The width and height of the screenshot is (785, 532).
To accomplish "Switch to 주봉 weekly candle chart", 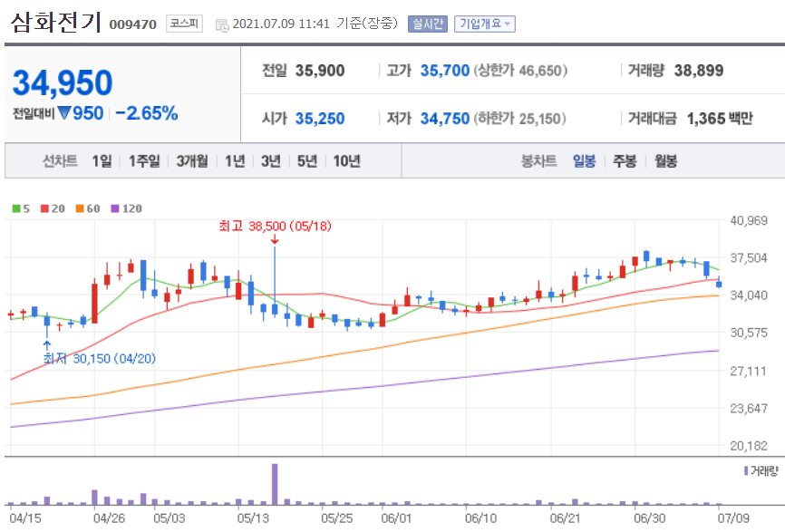I will [x=625, y=161].
